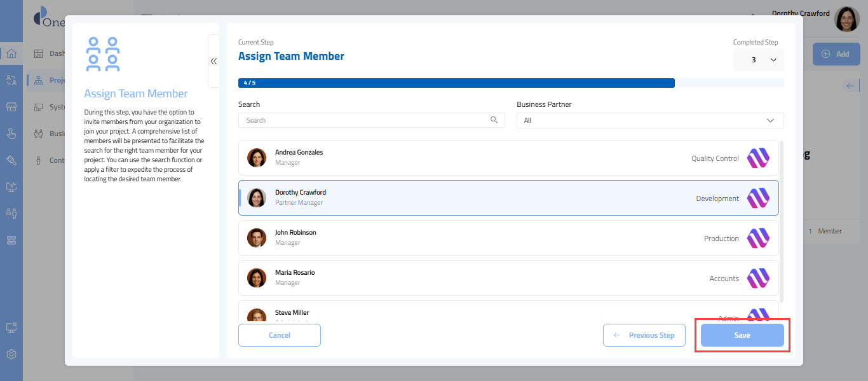The image size is (868, 381).
Task: Click the hand pointer sidebar icon
Action: tap(11, 134)
